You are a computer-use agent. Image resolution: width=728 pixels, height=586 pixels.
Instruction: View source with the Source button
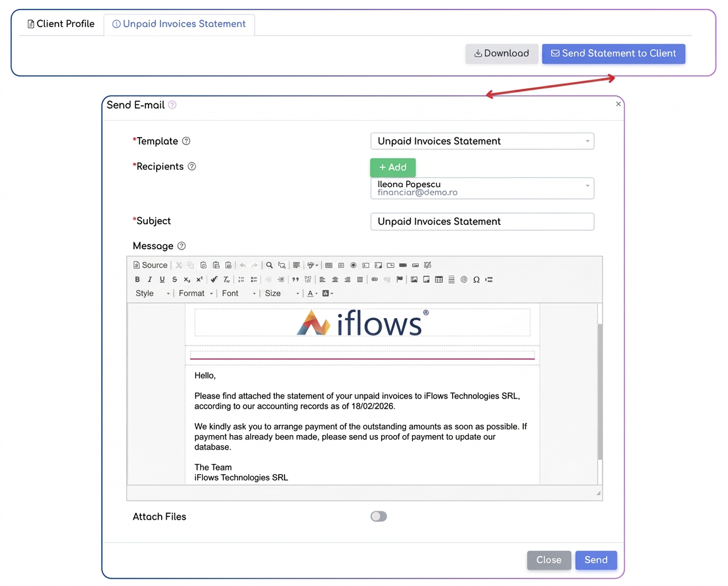coord(150,265)
